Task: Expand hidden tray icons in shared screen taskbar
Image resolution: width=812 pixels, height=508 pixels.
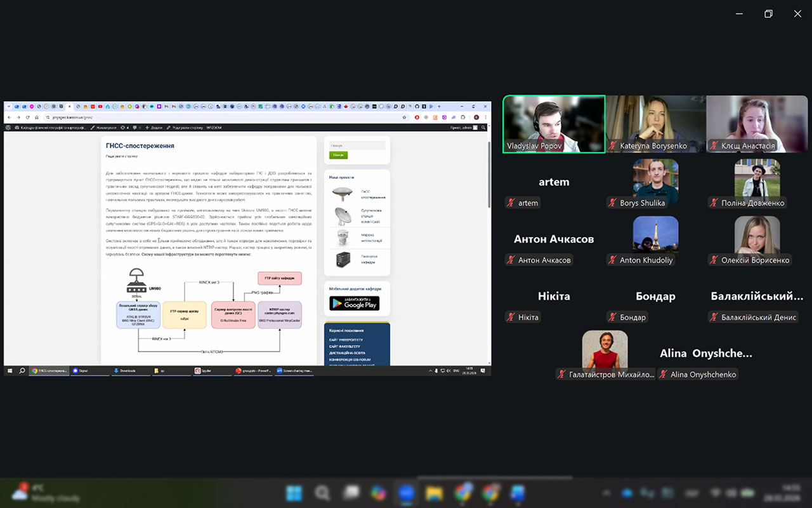Action: click(431, 370)
